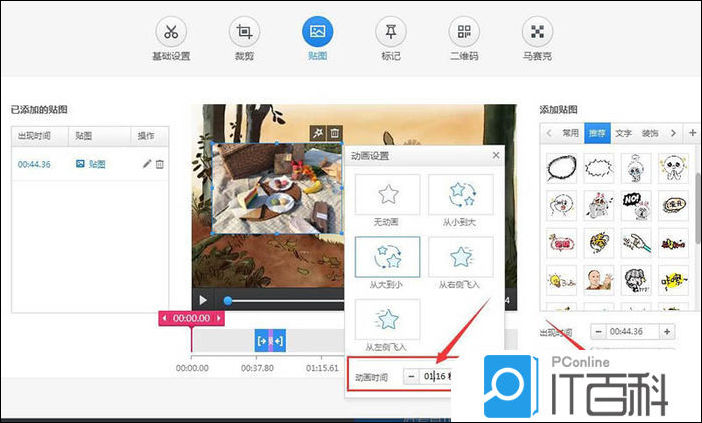The height and width of the screenshot is (423, 702).
Task: Pick the light bulb sticker
Action: (x=561, y=280)
